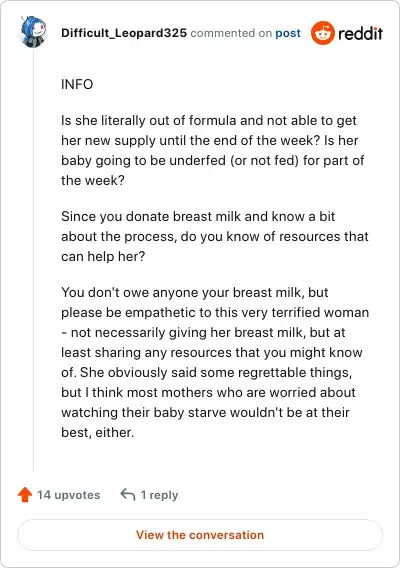Follow the blue "post" link
Screen dimensions: 400x568
pos(288,33)
